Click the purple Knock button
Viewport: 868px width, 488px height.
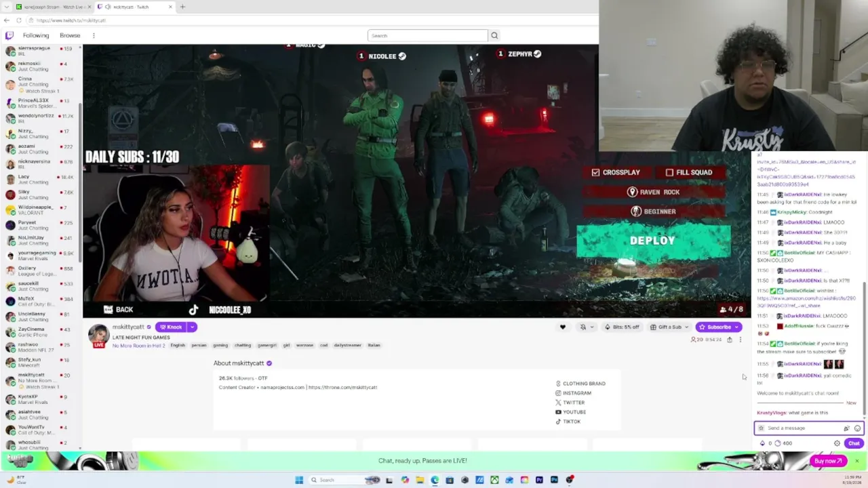(x=170, y=327)
